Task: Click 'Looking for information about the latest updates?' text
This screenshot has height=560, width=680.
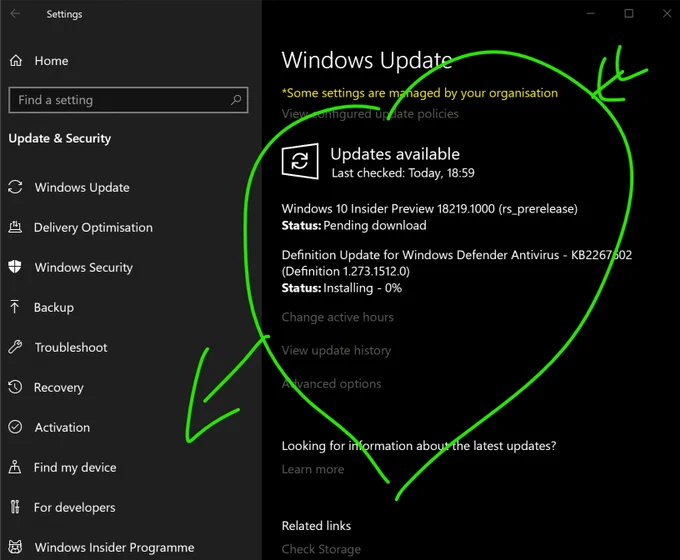Action: 419,445
